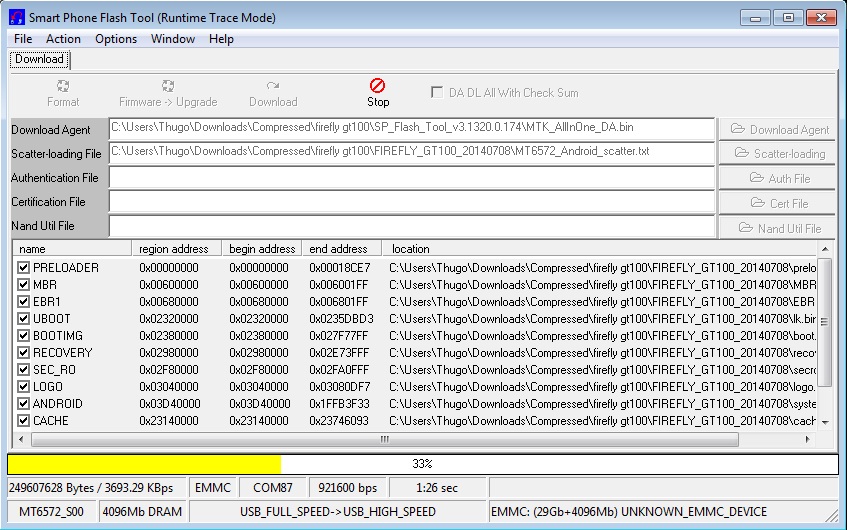Click the EMMC status bar cell
Screen dimensions: 847x530
tap(213, 488)
